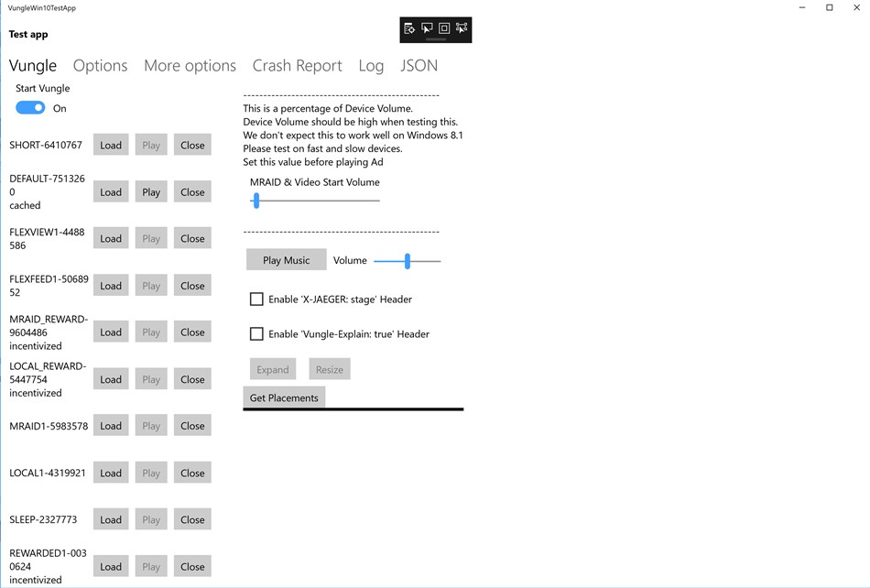Check Enable 'X-JAEGER: stage' Header box

[256, 299]
